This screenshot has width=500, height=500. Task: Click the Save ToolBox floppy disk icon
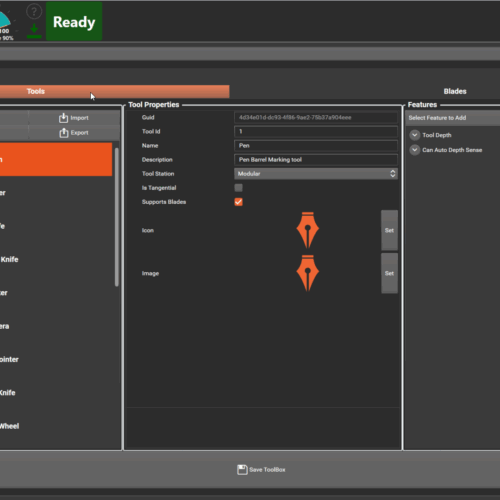tap(242, 470)
